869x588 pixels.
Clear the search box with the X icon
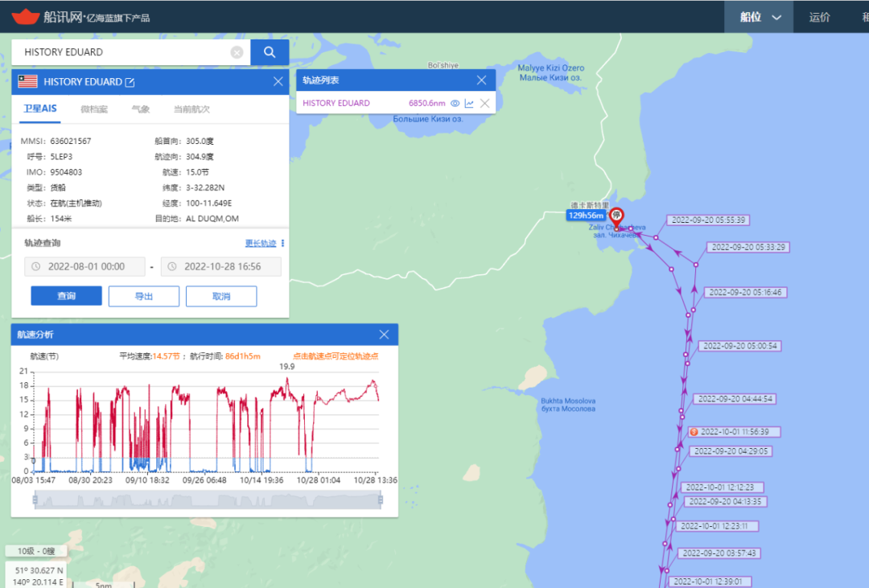(x=237, y=52)
